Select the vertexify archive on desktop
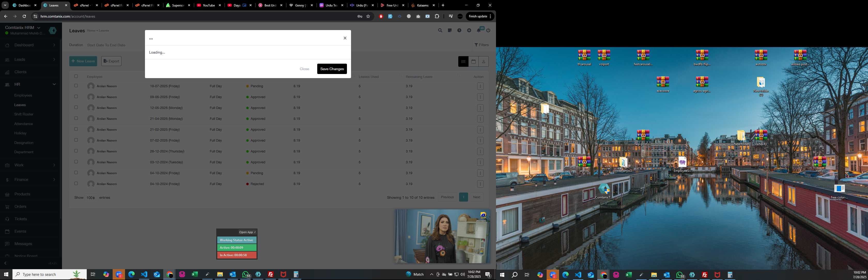The height and width of the screenshot is (280, 868). tap(761, 138)
